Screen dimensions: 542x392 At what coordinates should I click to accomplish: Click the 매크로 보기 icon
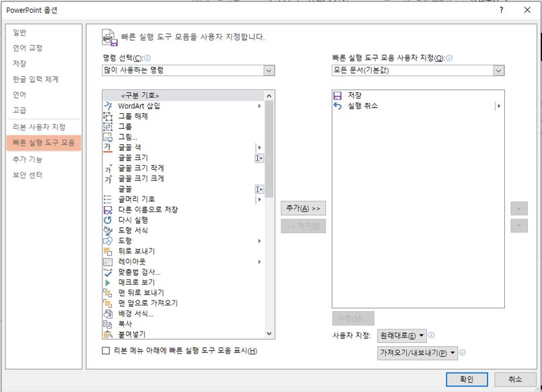[108, 282]
